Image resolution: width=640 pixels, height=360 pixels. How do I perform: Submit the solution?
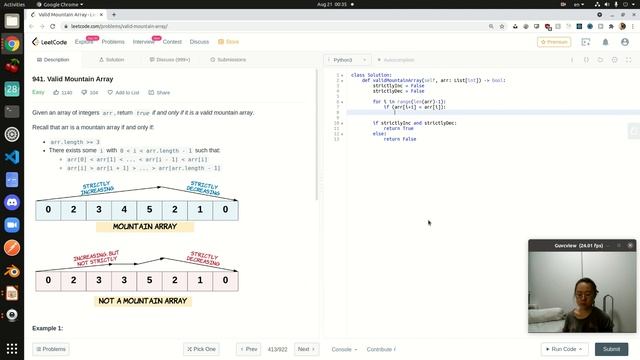point(611,349)
